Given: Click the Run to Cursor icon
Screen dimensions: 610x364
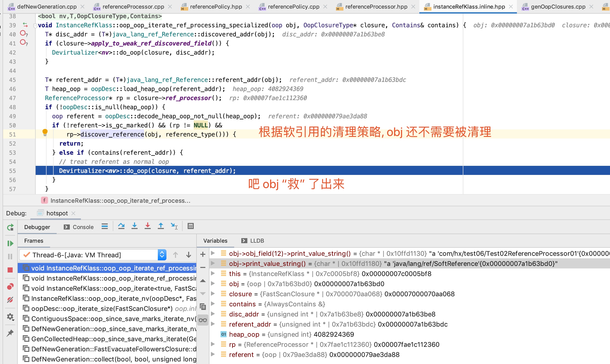Looking at the screenshot, I should pos(174,226).
